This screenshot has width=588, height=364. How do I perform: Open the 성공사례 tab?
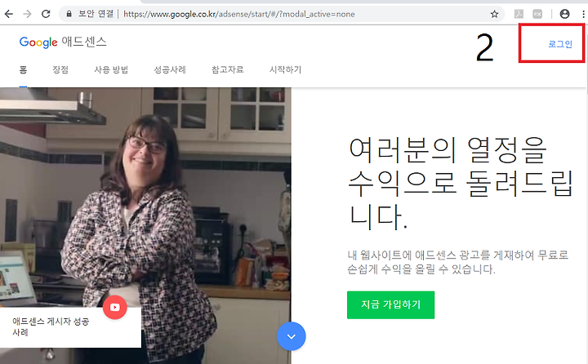tap(170, 69)
